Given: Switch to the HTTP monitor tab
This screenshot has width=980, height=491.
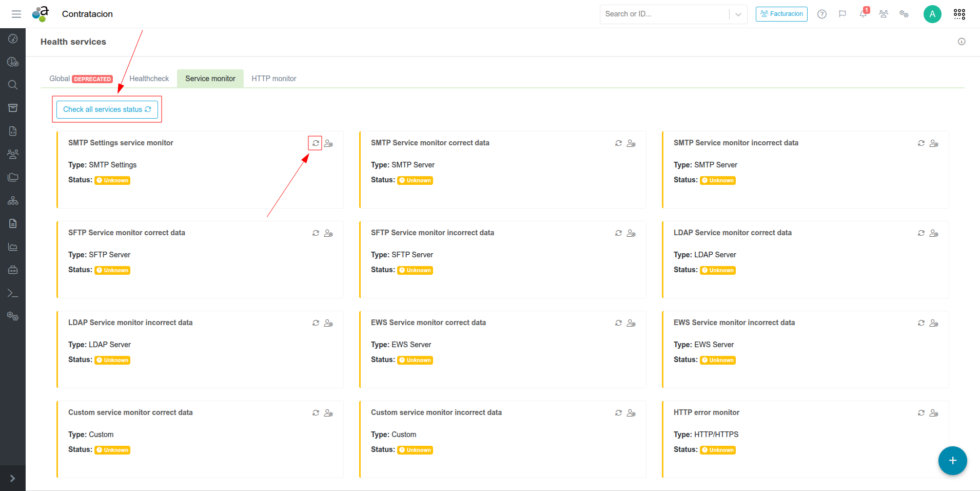Looking at the screenshot, I should [x=273, y=79].
